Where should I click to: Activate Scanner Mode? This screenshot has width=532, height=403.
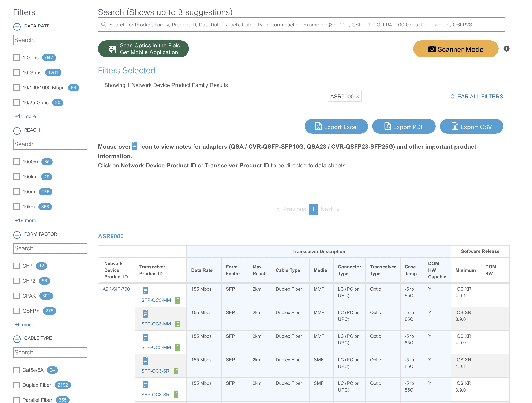coord(456,49)
